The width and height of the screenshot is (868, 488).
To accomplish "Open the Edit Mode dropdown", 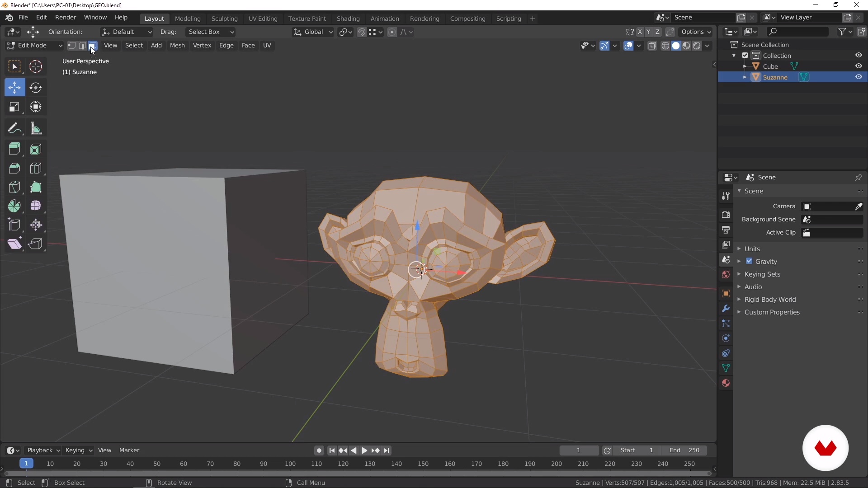I will pyautogui.click(x=34, y=46).
